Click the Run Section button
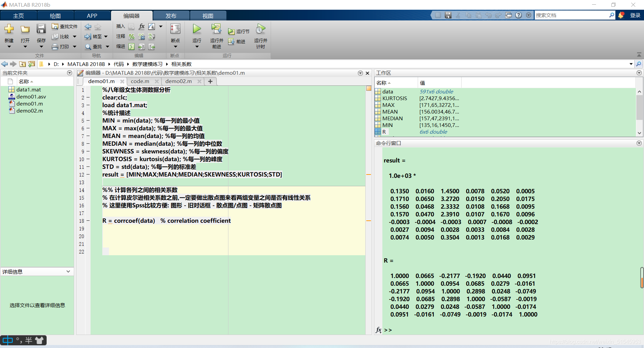 tap(239, 31)
